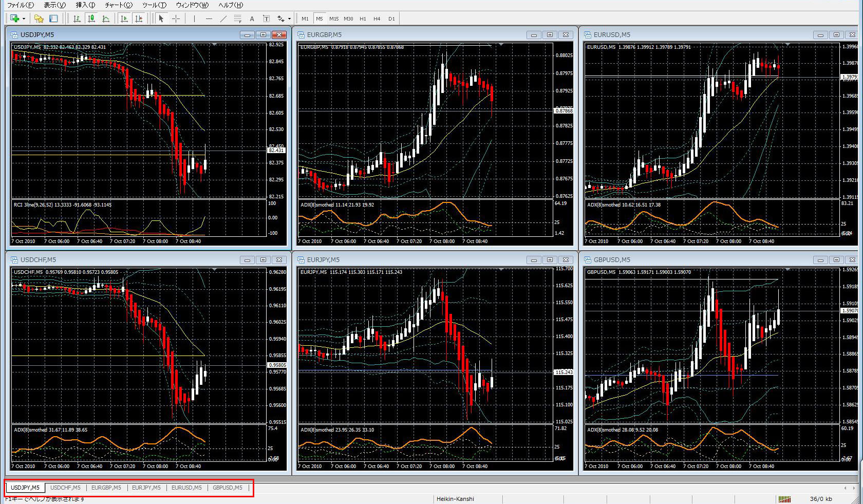Set timeframe to M5
This screenshot has height=504, width=863.
320,18
